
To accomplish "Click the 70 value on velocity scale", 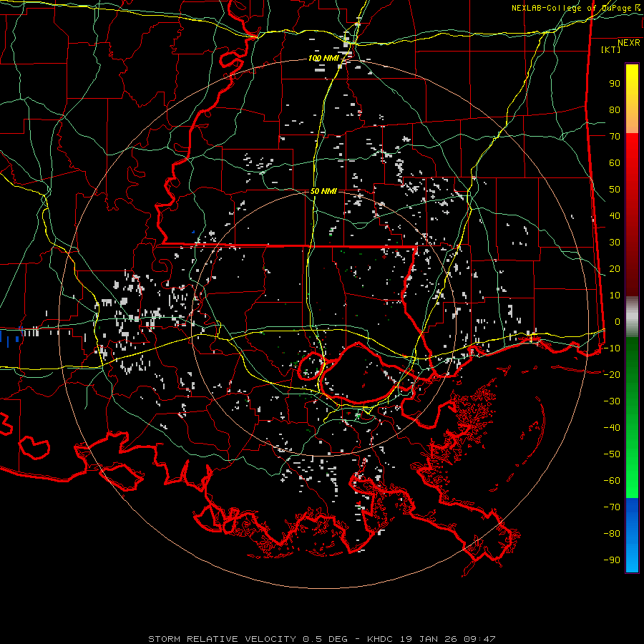I will tap(615, 137).
